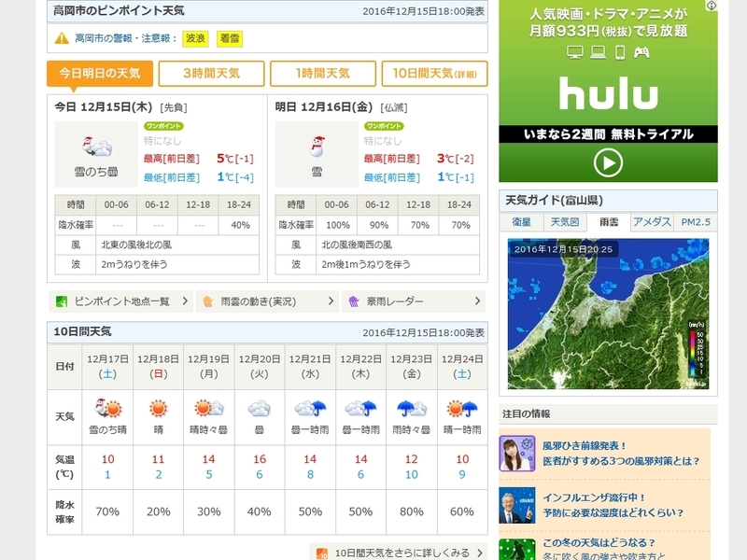Click the 12月18日 sunny icon
This screenshot has height=560, width=747.
pyautogui.click(x=158, y=409)
